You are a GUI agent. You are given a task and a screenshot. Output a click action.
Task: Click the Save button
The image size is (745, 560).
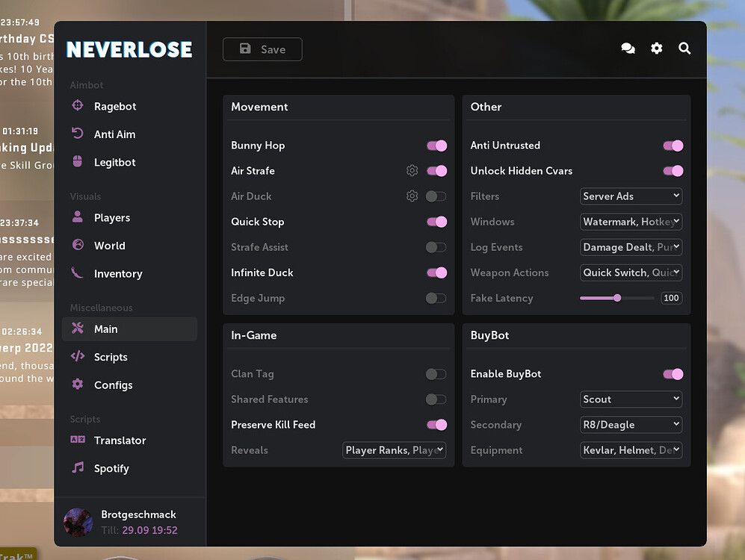[262, 49]
